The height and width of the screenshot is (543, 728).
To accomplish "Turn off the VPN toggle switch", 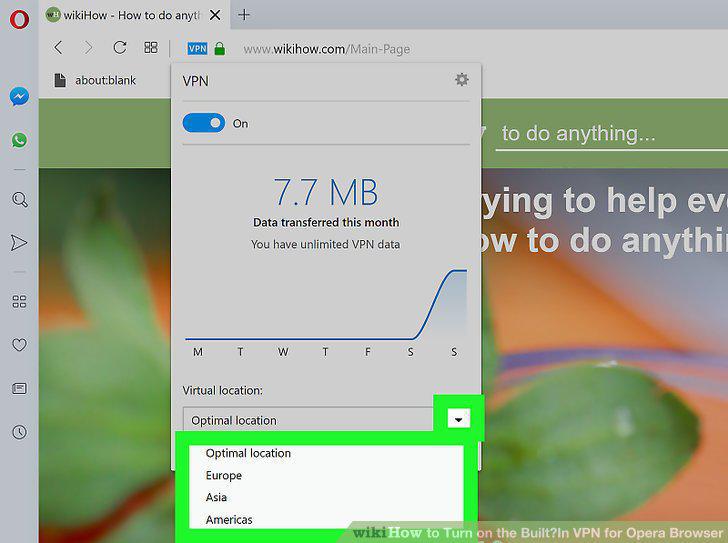I will point(203,123).
